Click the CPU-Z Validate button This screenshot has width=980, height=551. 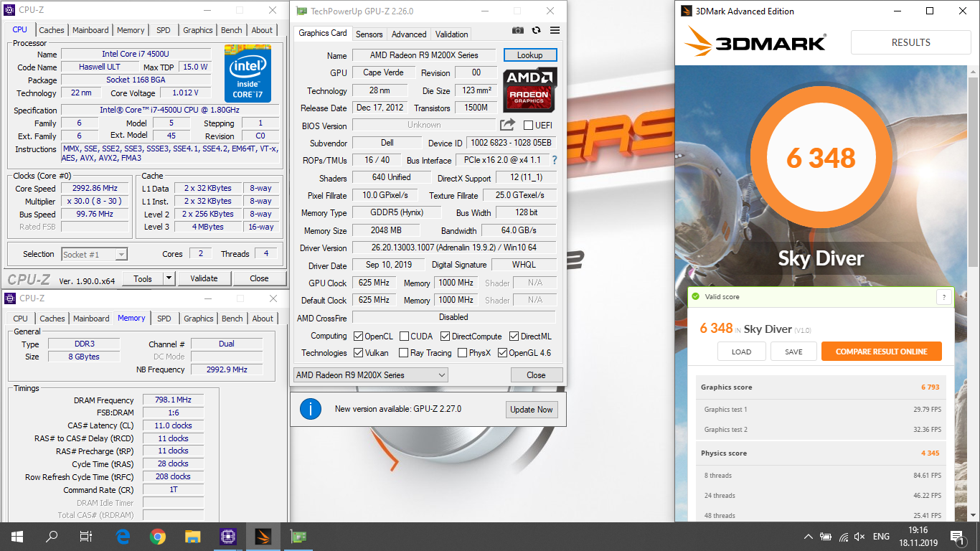click(204, 278)
